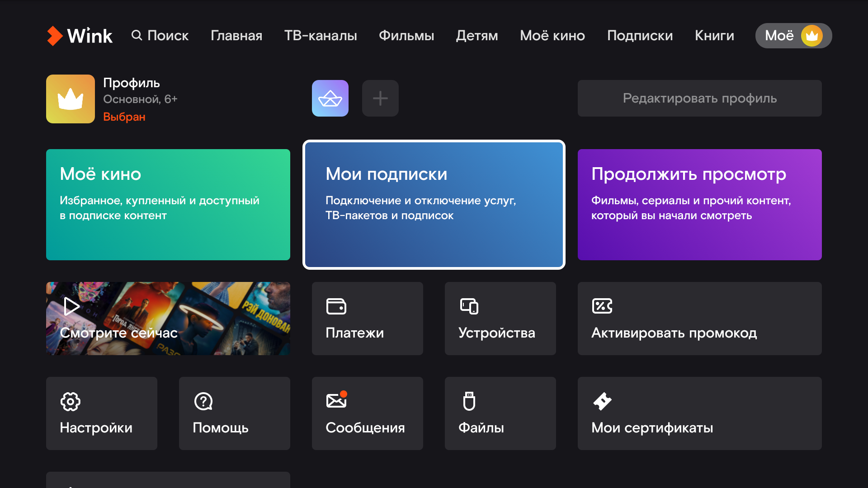Click the Основной, 6+ profile text

(x=140, y=99)
